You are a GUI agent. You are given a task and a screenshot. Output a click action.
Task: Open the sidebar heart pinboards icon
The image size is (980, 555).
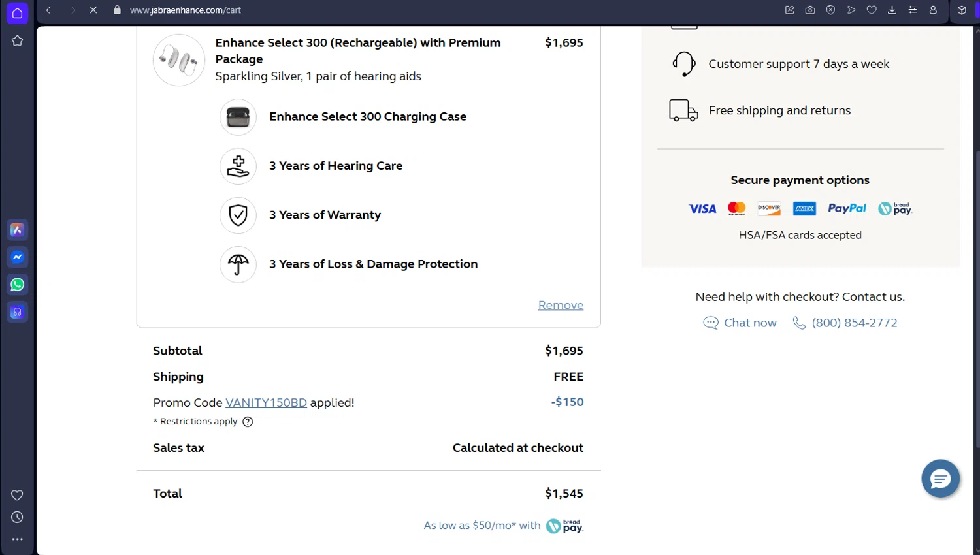point(17,495)
